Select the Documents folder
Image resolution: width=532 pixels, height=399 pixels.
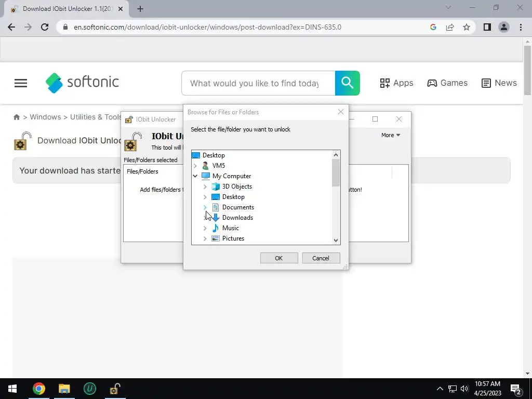[238, 207]
